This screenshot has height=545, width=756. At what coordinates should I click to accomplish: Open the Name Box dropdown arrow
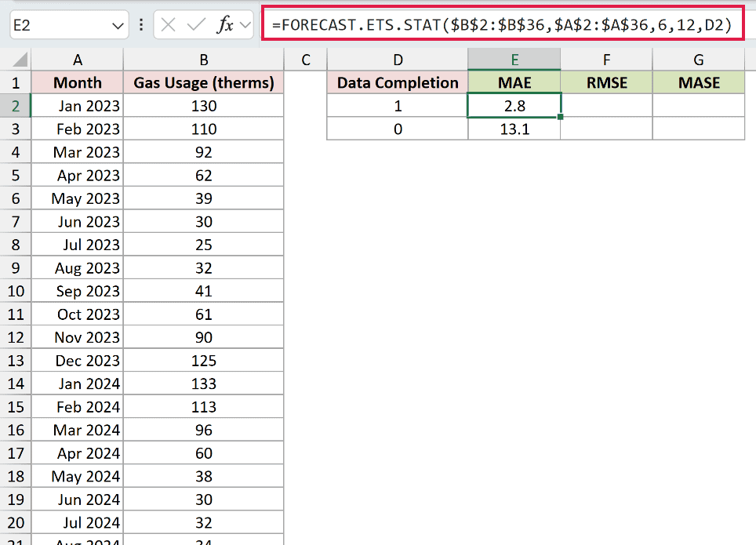117,25
